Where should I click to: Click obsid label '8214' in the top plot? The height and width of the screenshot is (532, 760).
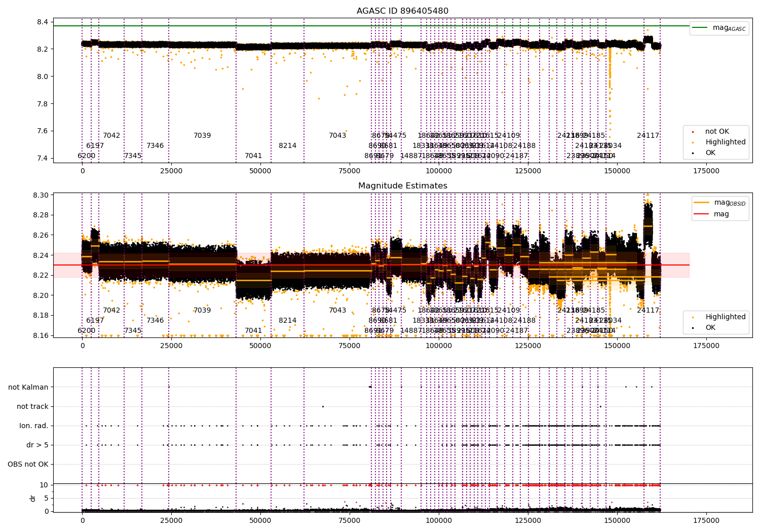coord(287,146)
